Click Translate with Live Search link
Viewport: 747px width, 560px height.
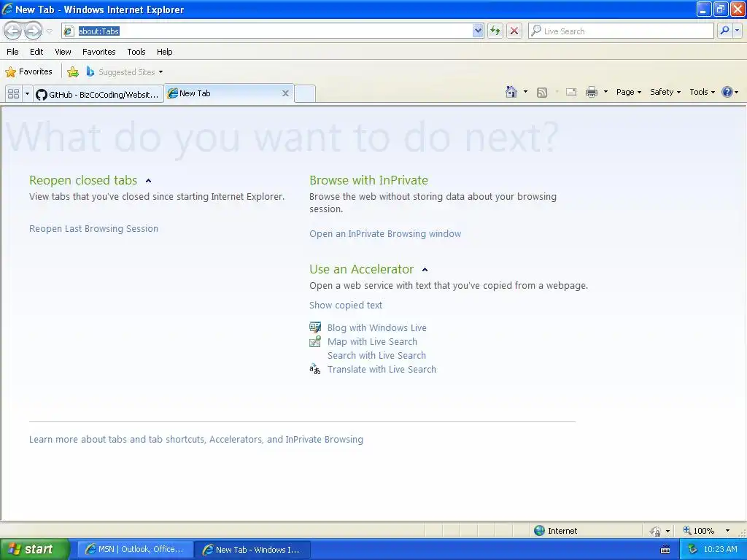coord(382,369)
